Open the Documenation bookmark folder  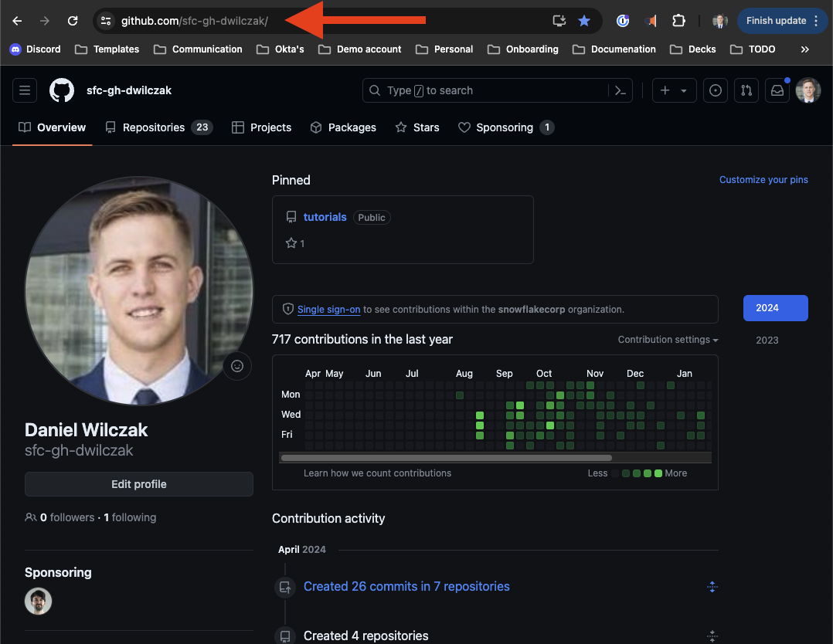point(614,49)
